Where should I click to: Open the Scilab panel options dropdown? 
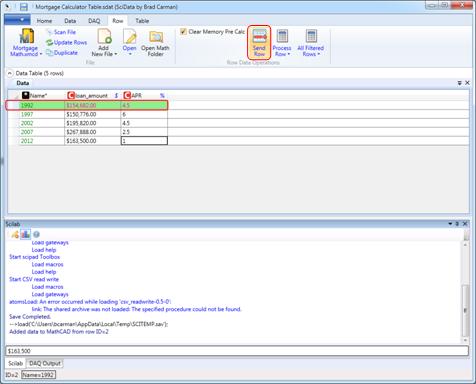pyautogui.click(x=450, y=224)
